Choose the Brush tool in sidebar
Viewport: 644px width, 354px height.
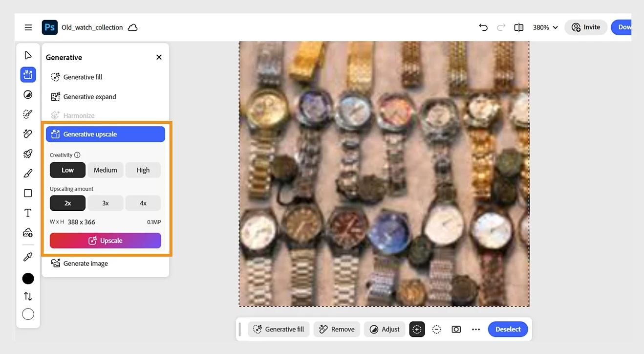pos(28,173)
